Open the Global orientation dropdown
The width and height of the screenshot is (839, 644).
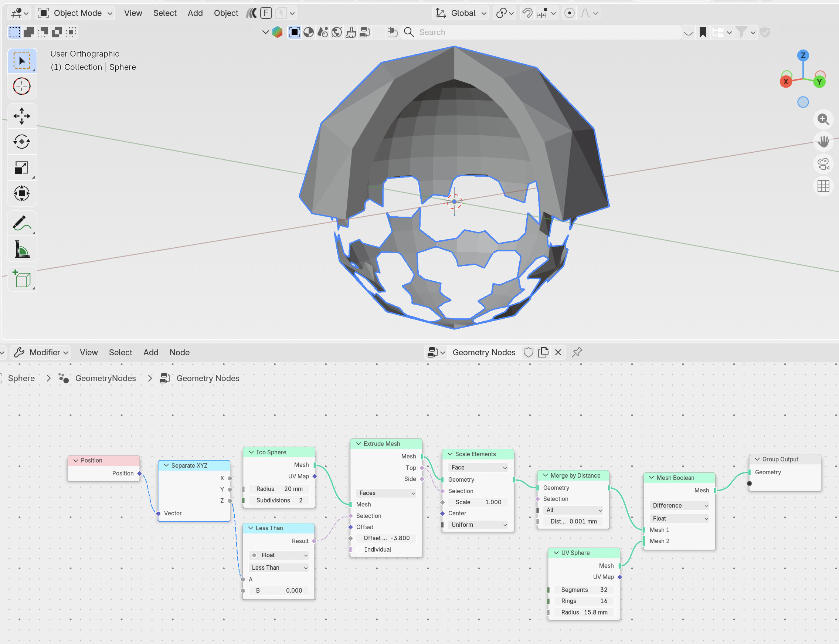[461, 13]
